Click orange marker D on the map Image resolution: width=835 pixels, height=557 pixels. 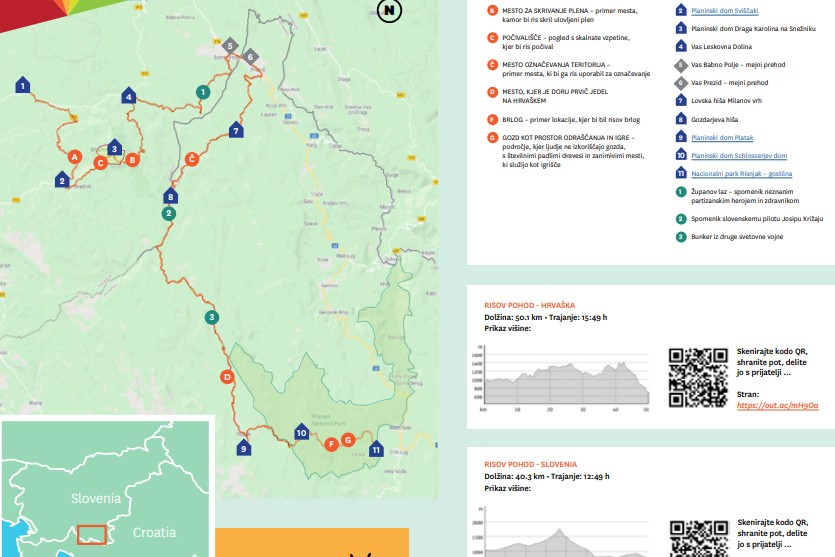(x=227, y=377)
